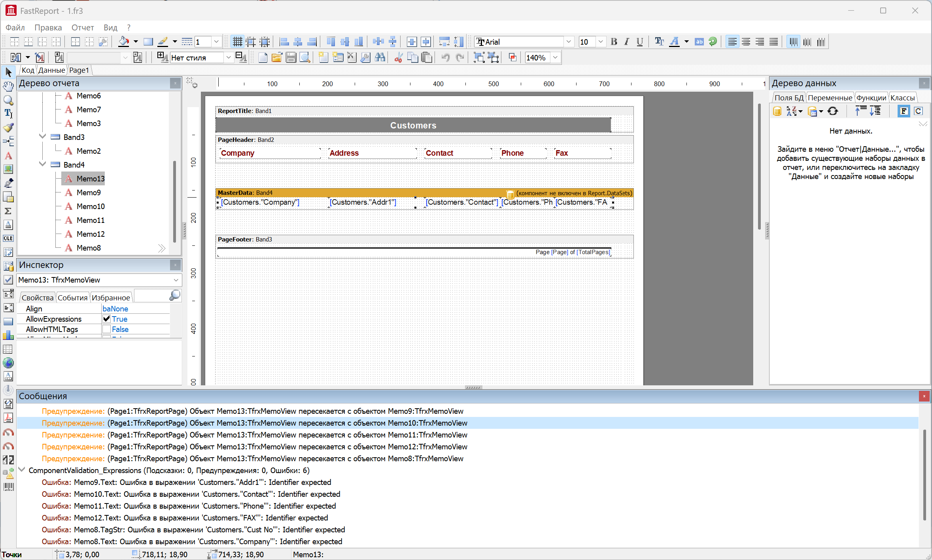Click the OLE object tool
Screen dimensions: 932x560
tap(8, 238)
